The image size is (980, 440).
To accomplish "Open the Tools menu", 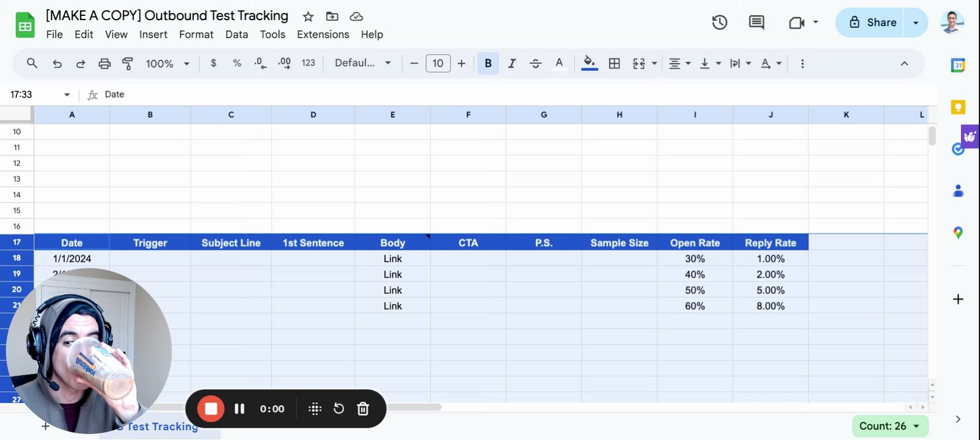I will pyautogui.click(x=272, y=34).
